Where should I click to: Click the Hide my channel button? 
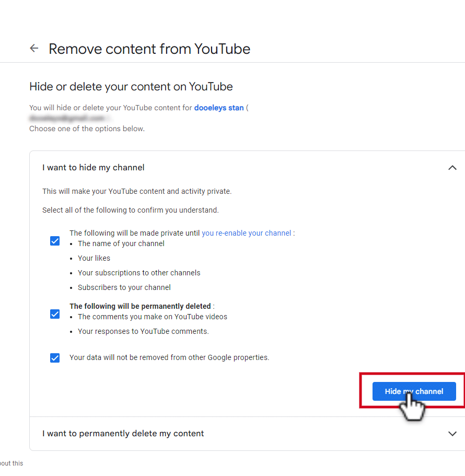(414, 391)
